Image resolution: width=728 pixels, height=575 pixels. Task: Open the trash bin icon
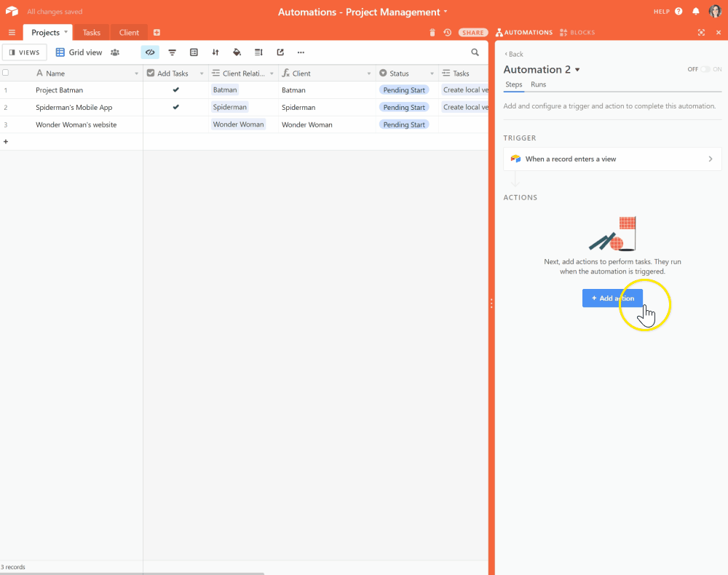coord(432,33)
